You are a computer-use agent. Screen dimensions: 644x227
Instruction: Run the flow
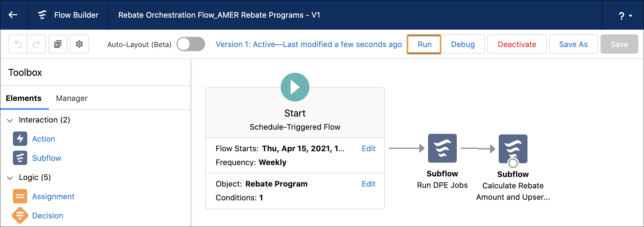tap(424, 44)
